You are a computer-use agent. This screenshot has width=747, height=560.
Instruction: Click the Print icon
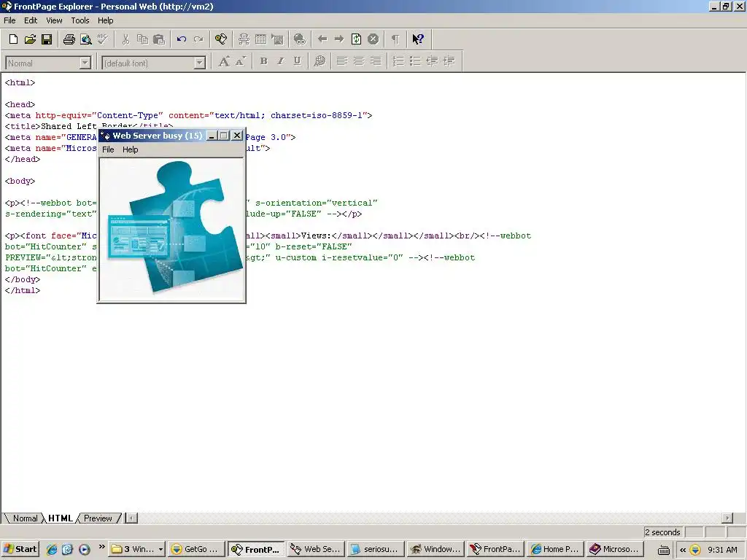click(x=69, y=39)
